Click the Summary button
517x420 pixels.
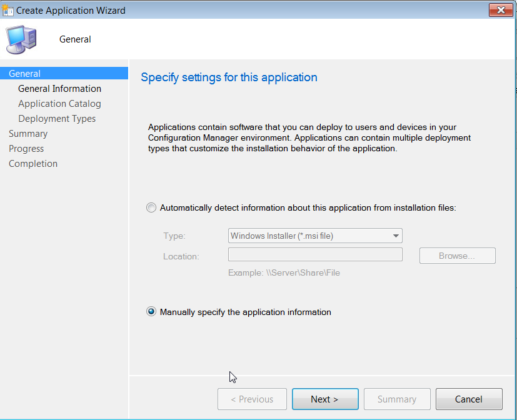(397, 399)
